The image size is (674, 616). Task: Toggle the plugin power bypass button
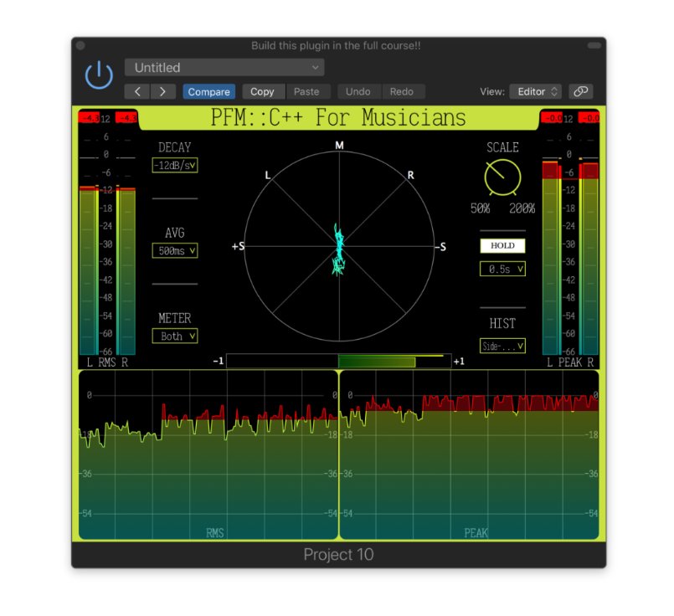point(99,75)
